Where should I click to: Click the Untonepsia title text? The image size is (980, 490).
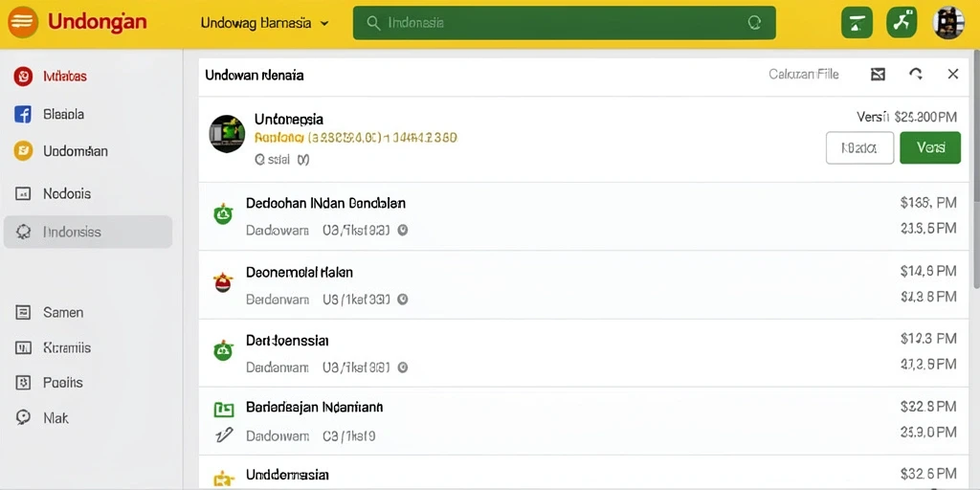coord(289,119)
